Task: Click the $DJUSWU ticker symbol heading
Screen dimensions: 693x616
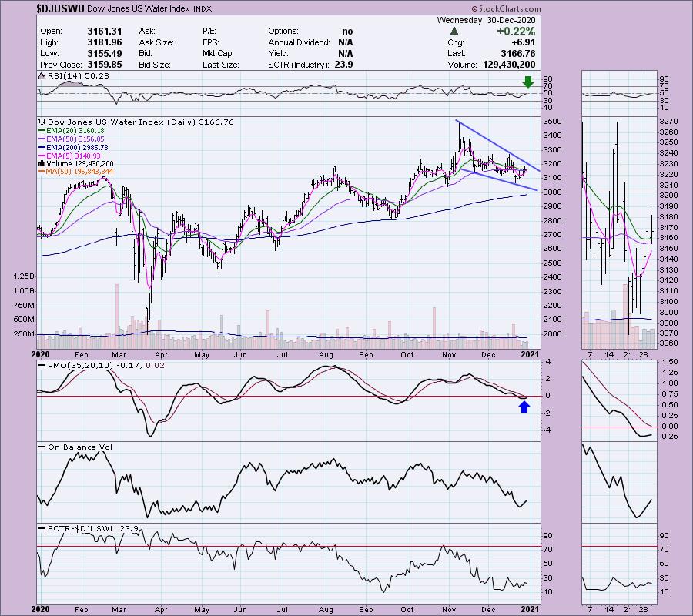Action: [61, 8]
